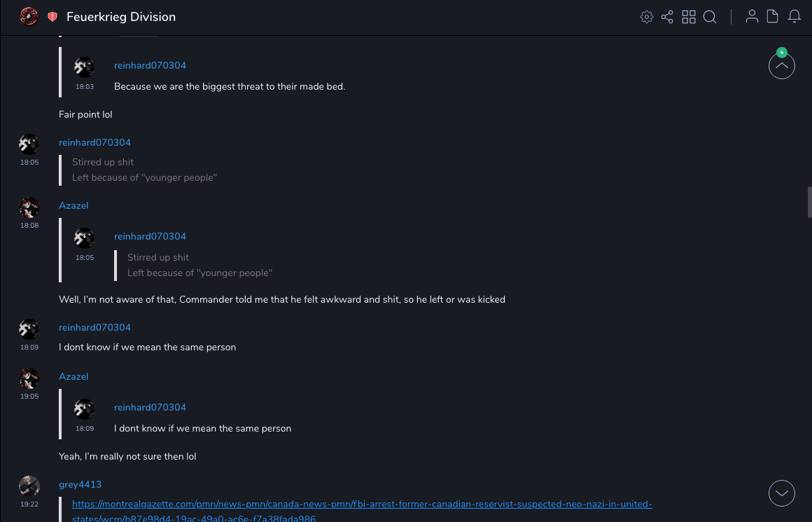Open the files document icon

tap(773, 17)
